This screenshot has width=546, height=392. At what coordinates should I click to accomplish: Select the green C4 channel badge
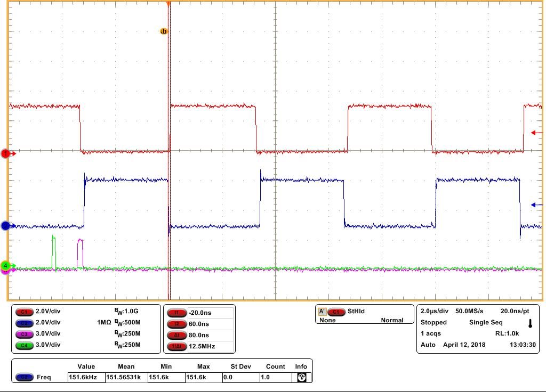point(24,345)
